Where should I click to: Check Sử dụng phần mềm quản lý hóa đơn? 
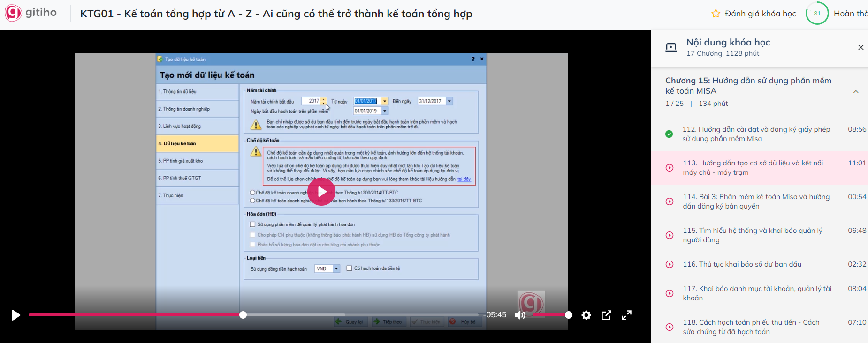pos(253,224)
